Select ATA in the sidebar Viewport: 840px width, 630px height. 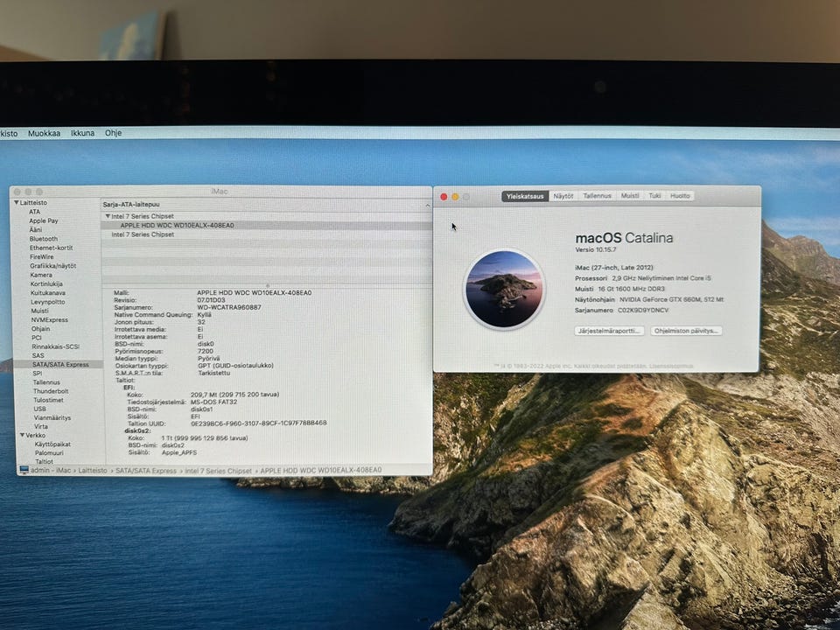click(35, 212)
